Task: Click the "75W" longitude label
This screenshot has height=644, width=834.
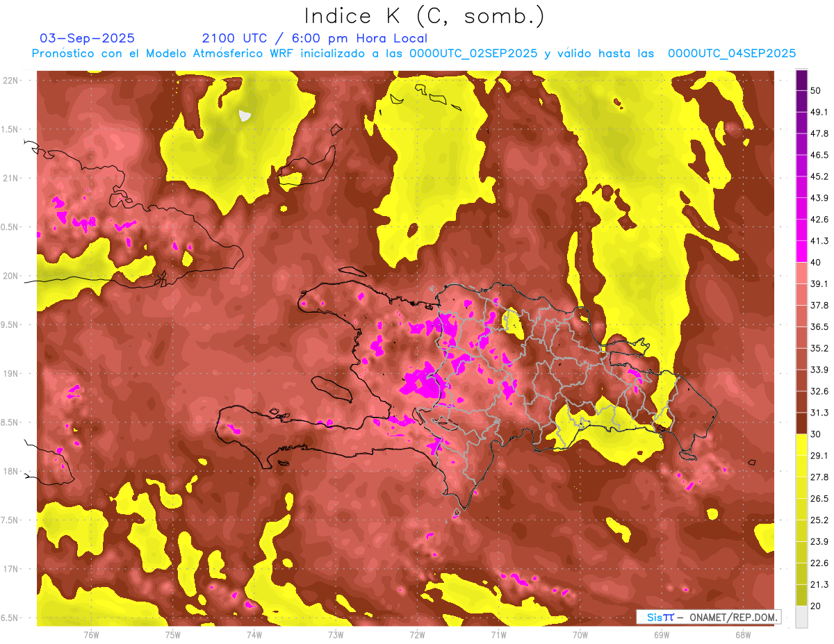Action: pyautogui.click(x=172, y=635)
